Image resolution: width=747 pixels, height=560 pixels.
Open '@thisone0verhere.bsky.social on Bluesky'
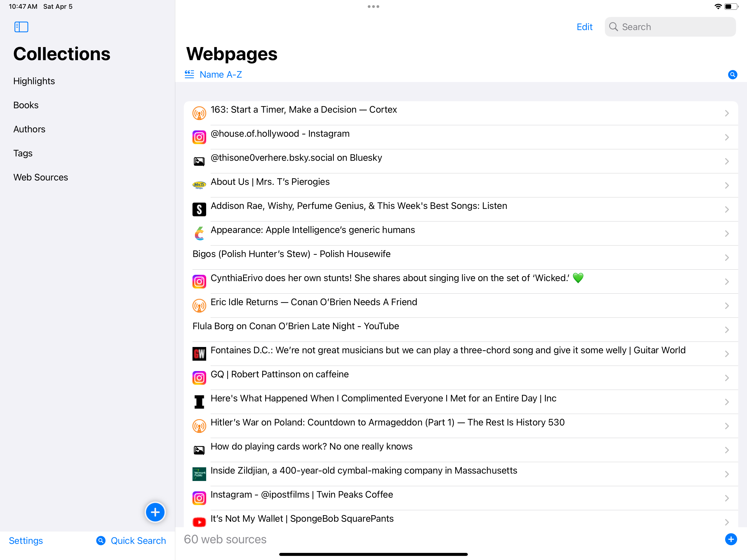point(461,161)
